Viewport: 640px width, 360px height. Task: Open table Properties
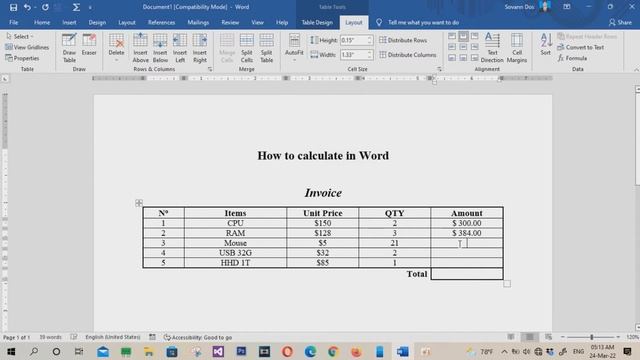point(22,58)
